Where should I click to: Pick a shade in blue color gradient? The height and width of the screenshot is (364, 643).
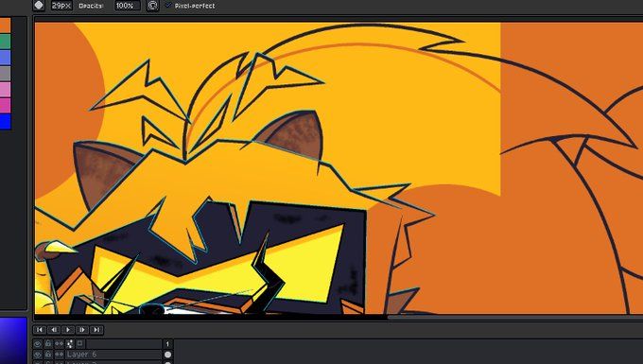[x=13, y=340]
